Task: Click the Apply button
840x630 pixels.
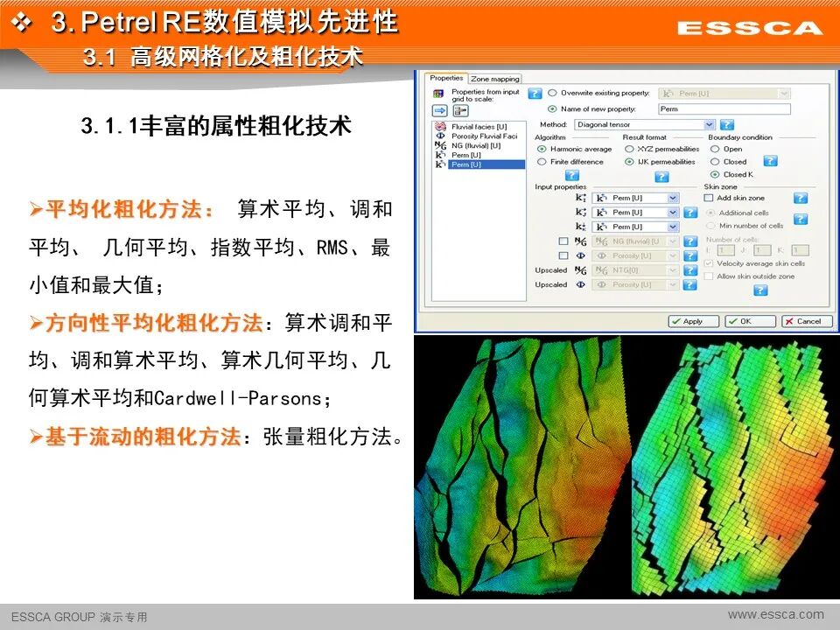Action: (694, 321)
